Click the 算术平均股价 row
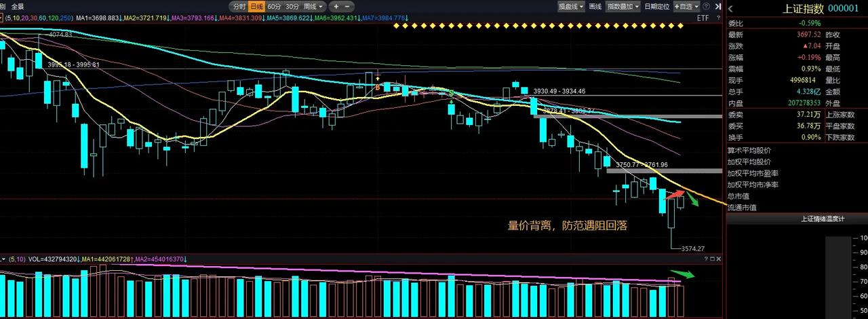Image resolution: width=868 pixels, height=319 pixels. (749, 150)
